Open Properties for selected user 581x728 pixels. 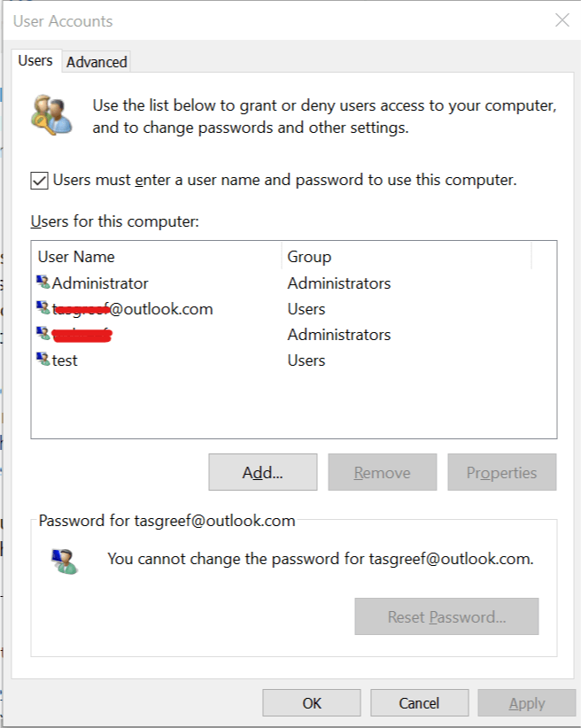click(x=502, y=472)
